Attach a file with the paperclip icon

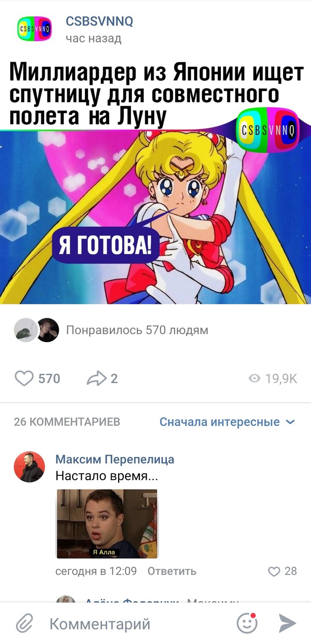point(24,624)
